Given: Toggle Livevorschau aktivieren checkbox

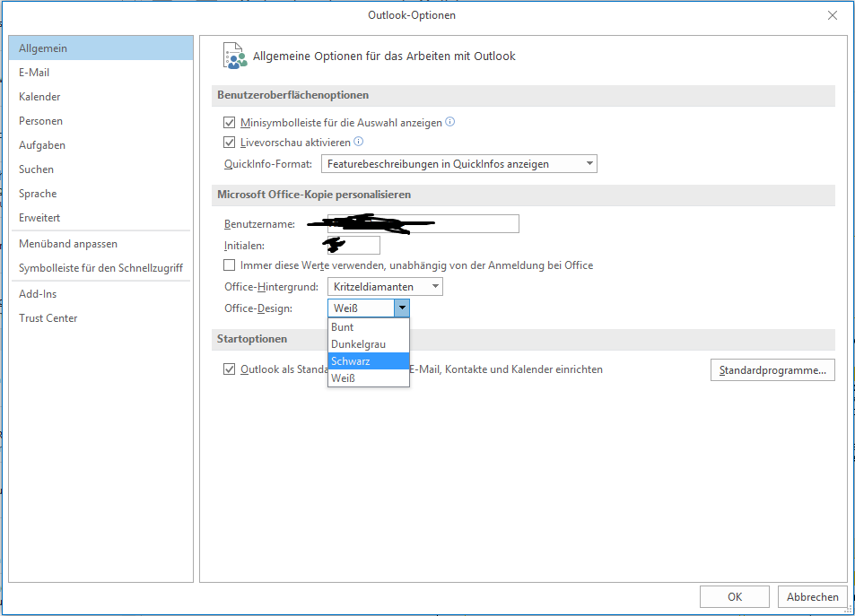Looking at the screenshot, I should [230, 143].
